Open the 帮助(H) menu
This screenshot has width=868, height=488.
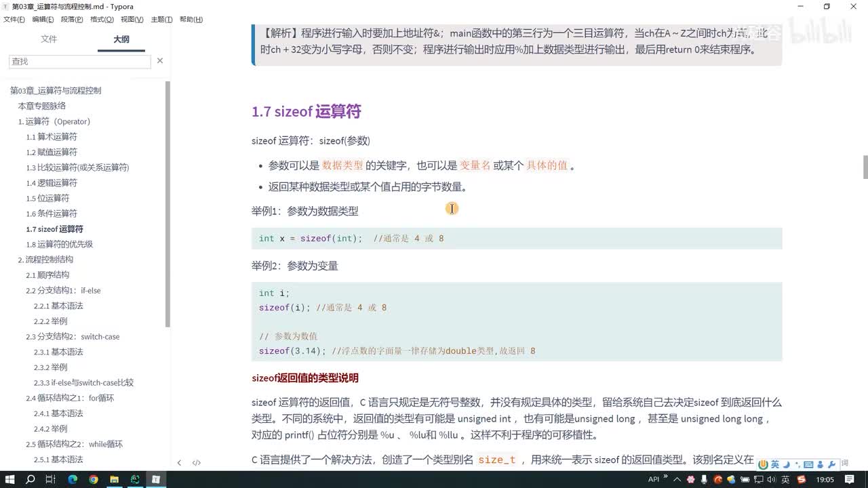191,20
